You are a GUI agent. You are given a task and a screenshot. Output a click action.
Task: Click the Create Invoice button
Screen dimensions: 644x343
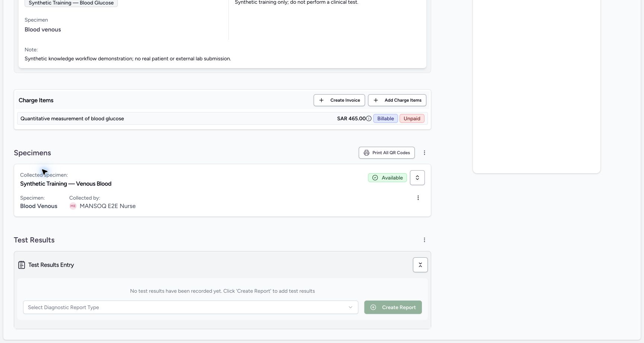(339, 100)
